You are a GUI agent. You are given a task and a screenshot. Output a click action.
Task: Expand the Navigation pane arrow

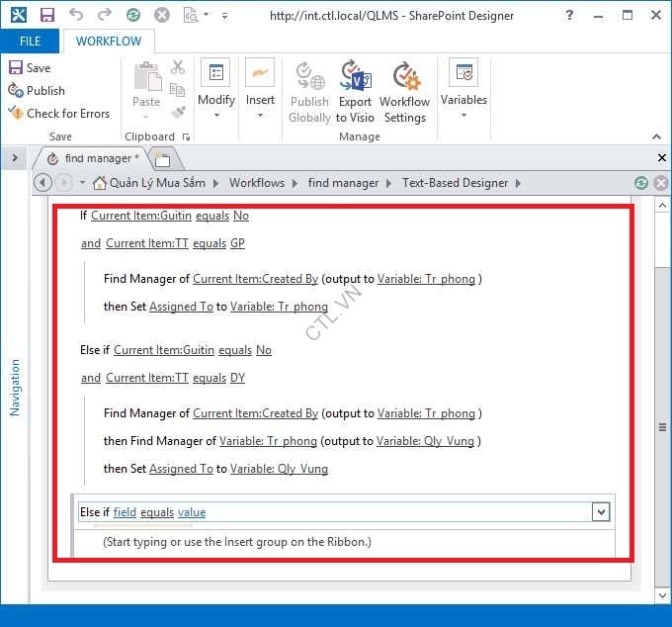[x=15, y=158]
